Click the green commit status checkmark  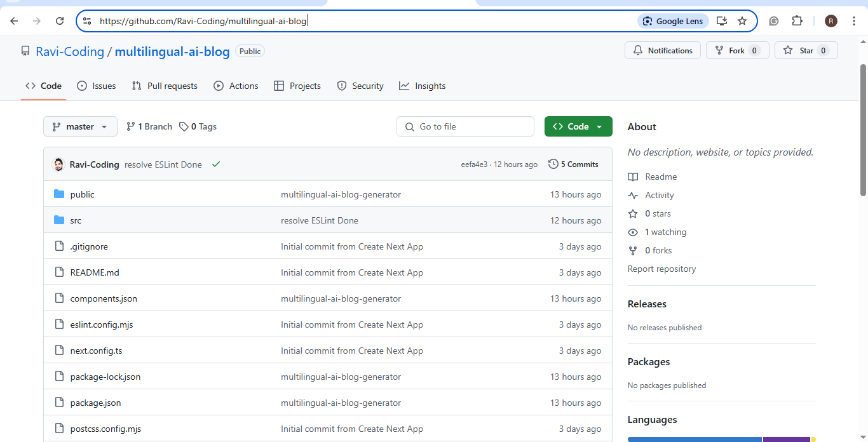(216, 164)
